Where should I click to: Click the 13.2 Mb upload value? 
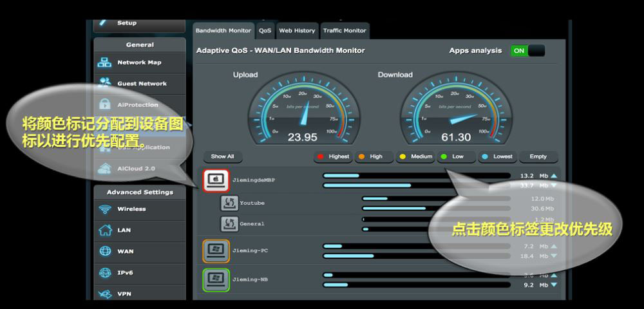(x=534, y=176)
